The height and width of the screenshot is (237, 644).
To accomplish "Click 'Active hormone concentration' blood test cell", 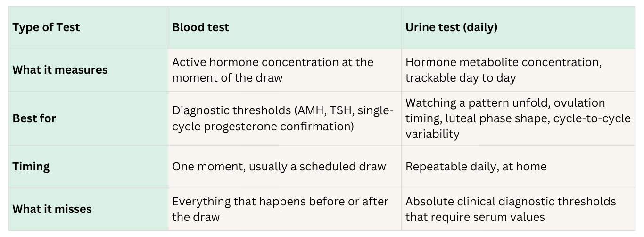I will (285, 70).
